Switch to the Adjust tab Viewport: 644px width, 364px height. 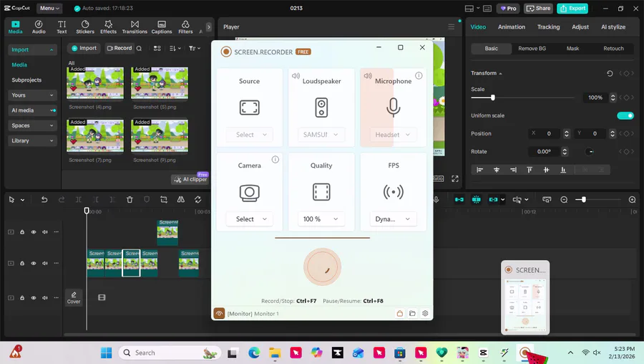point(580,27)
